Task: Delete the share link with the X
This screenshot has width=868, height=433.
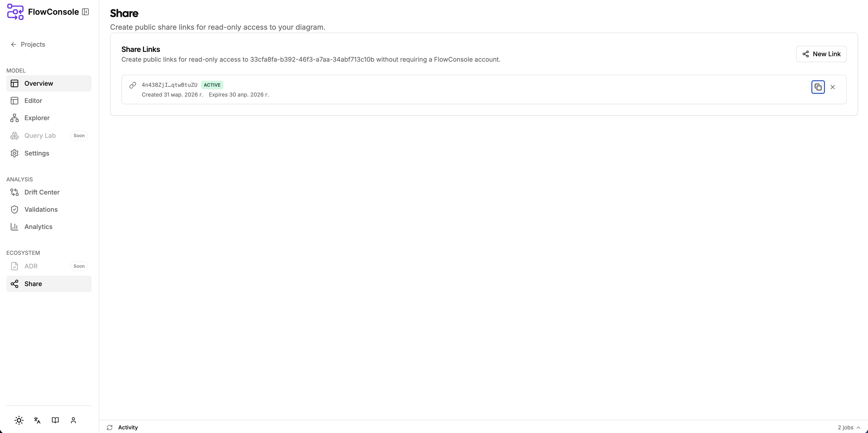Action: click(x=833, y=87)
